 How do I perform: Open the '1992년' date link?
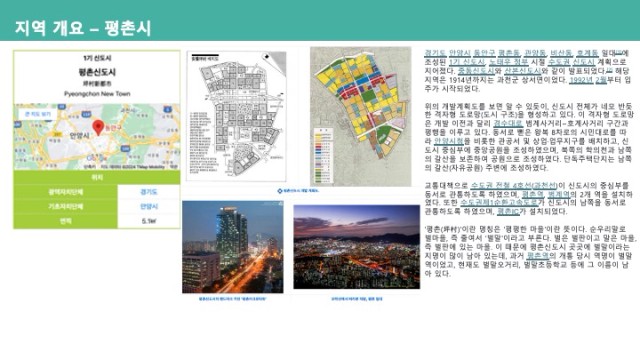(x=581, y=80)
